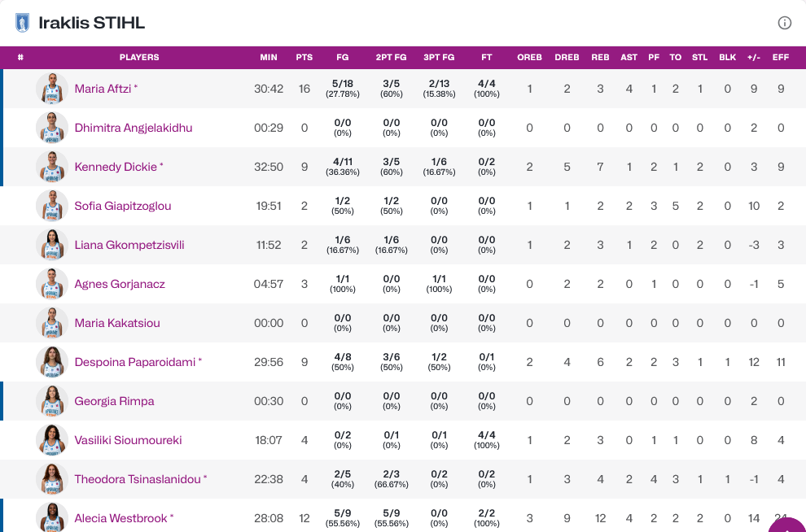Viewport: 806px width, 532px height.
Task: Go to Sofia Giapitzoglou's profile
Action: [x=123, y=206]
